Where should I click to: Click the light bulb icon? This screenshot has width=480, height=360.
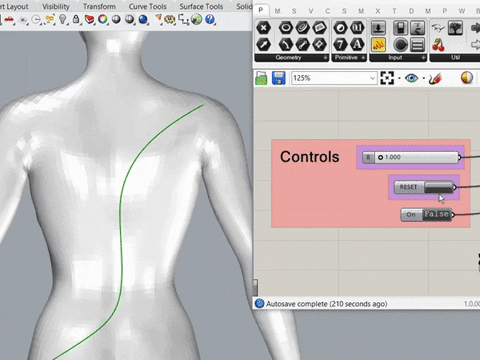pyautogui.click(x=62, y=19)
